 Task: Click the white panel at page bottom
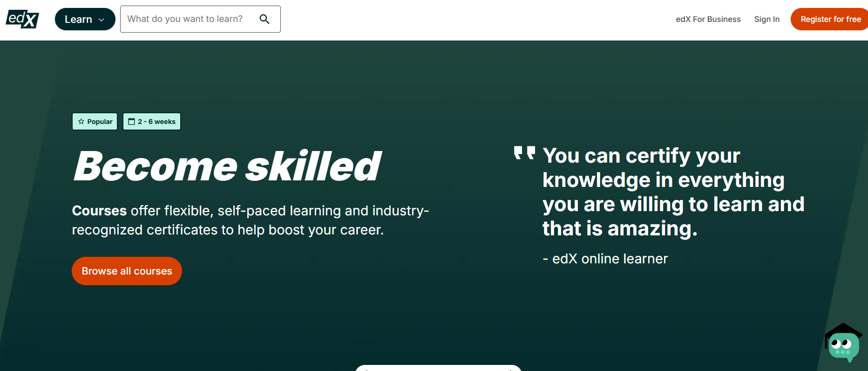pos(438,368)
